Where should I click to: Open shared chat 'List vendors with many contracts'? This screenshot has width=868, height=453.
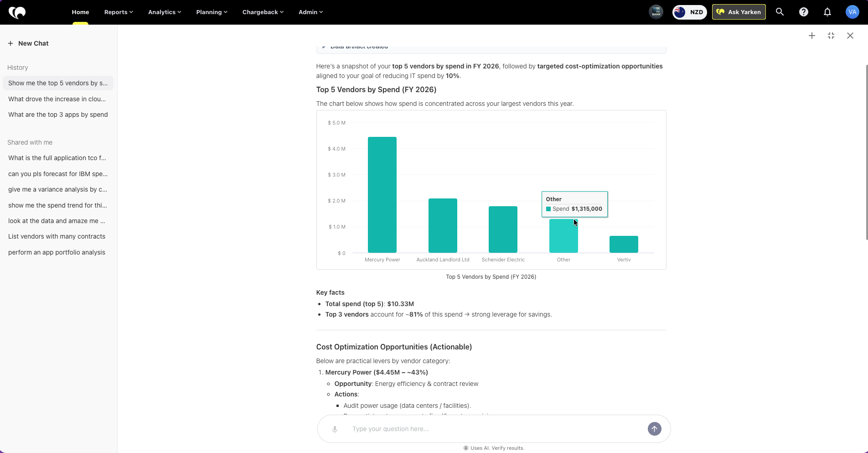pos(58,236)
